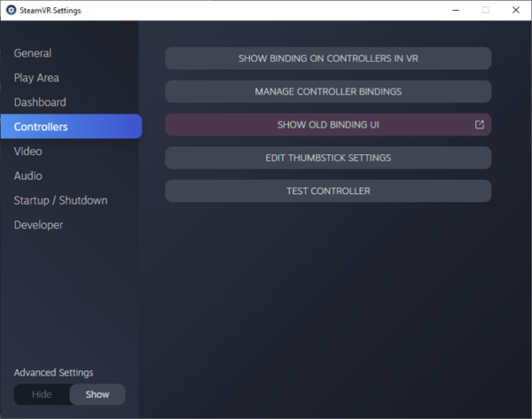Viewport: 532px width, 419px height.
Task: Set Advanced Settings to Hide
Action: point(42,394)
